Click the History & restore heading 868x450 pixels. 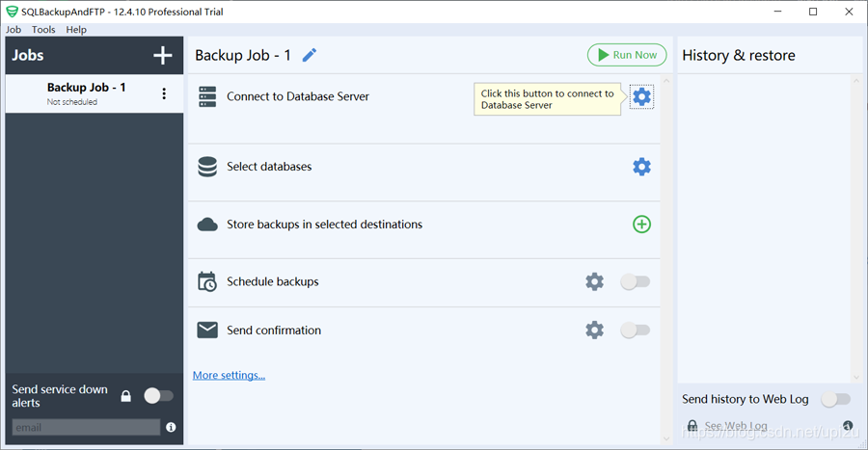[739, 55]
